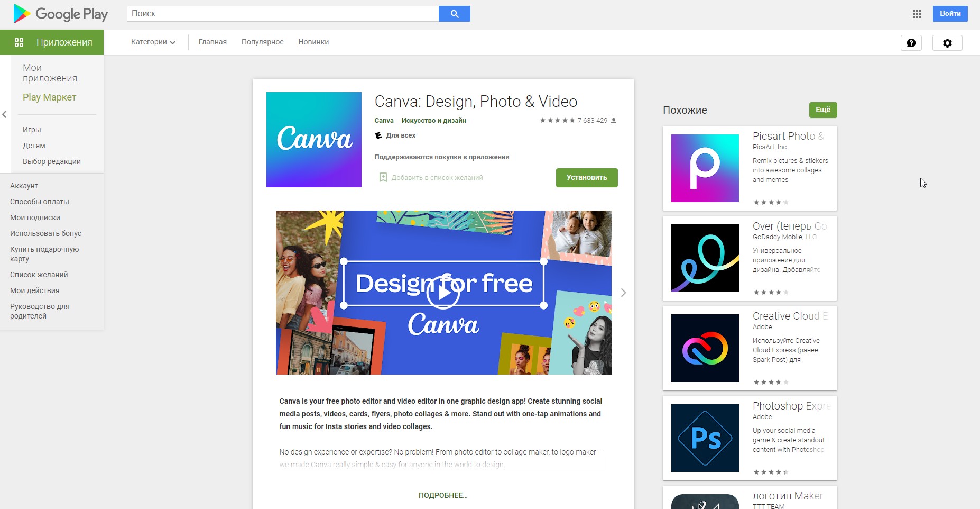
Task: Click the wishlist bookmark icon
Action: [383, 177]
